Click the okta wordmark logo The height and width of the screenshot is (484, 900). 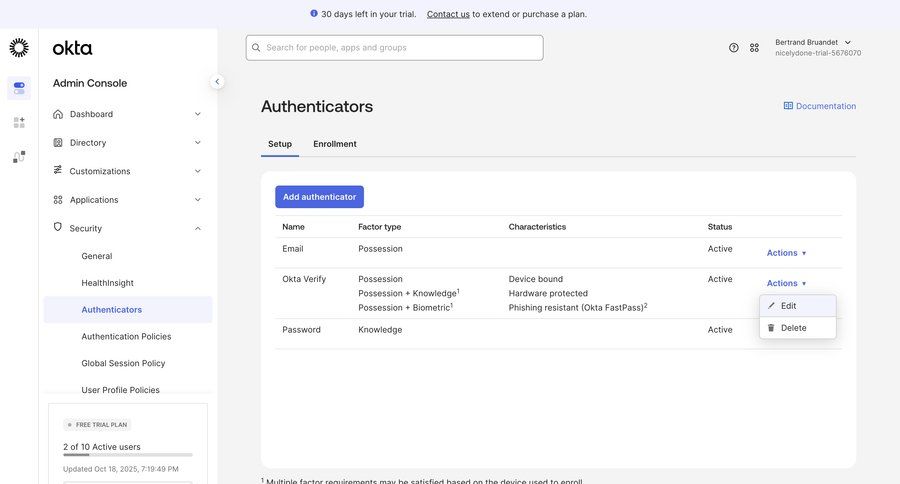[x=72, y=48]
